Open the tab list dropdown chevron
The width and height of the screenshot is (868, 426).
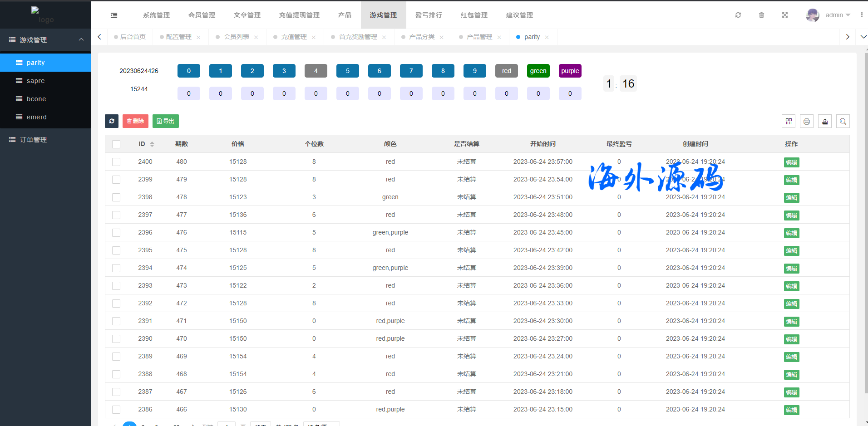point(863,37)
